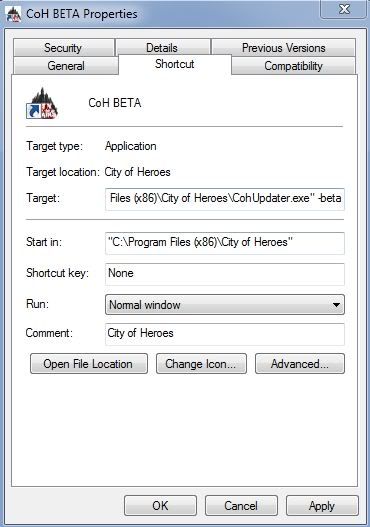Open the Advanced shortcut options

300,364
